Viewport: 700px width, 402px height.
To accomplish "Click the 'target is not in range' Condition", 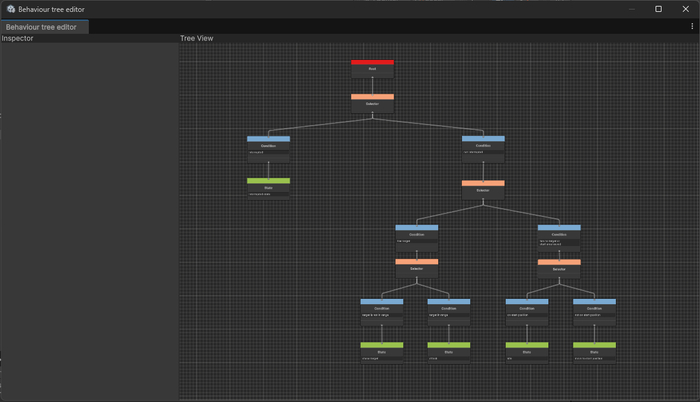I will [x=382, y=310].
